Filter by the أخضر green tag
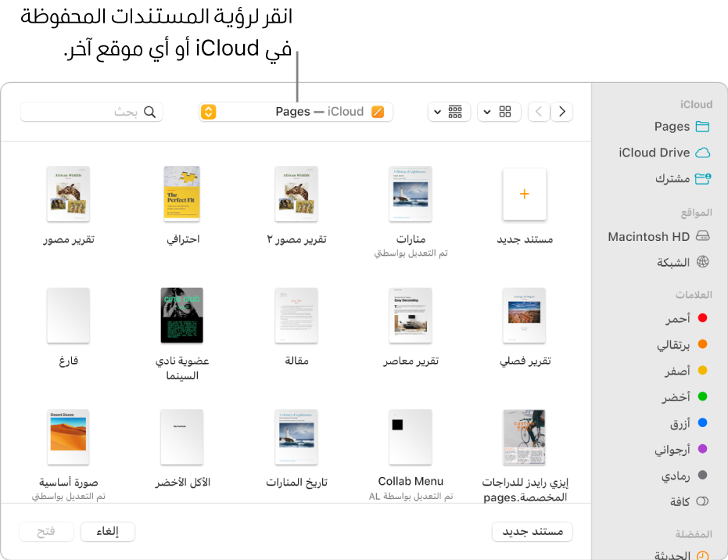The width and height of the screenshot is (728, 560). 684,396
